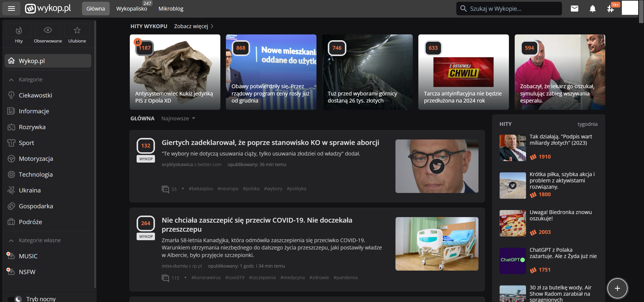Viewport: 644px width, 302px height.
Task: Collapse the Kategorie section
Action: point(11,80)
